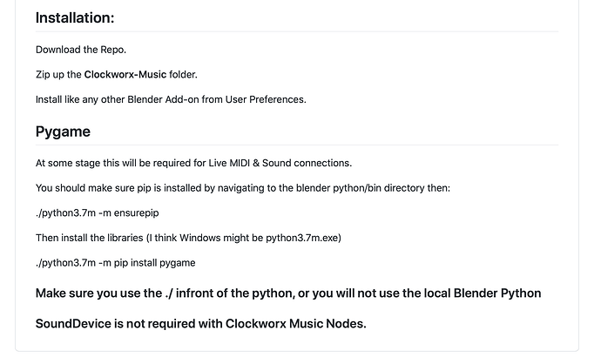
Task: Click the 'Install like any other Blender Add-on' line
Action: pyautogui.click(x=171, y=99)
